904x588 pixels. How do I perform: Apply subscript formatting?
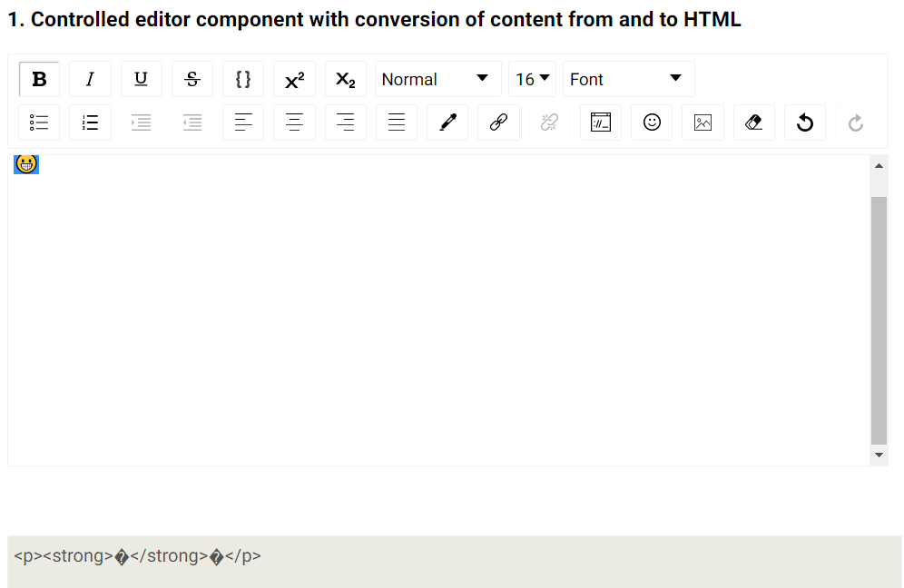click(345, 79)
